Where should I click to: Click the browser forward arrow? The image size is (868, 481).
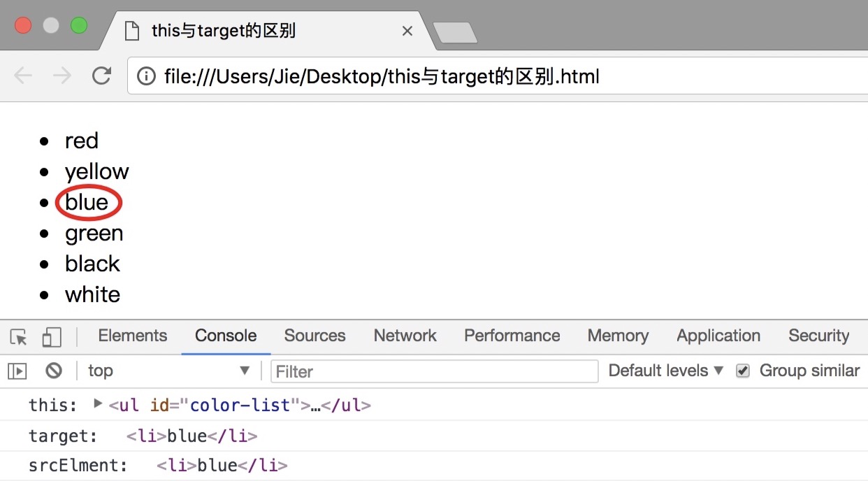(x=62, y=76)
